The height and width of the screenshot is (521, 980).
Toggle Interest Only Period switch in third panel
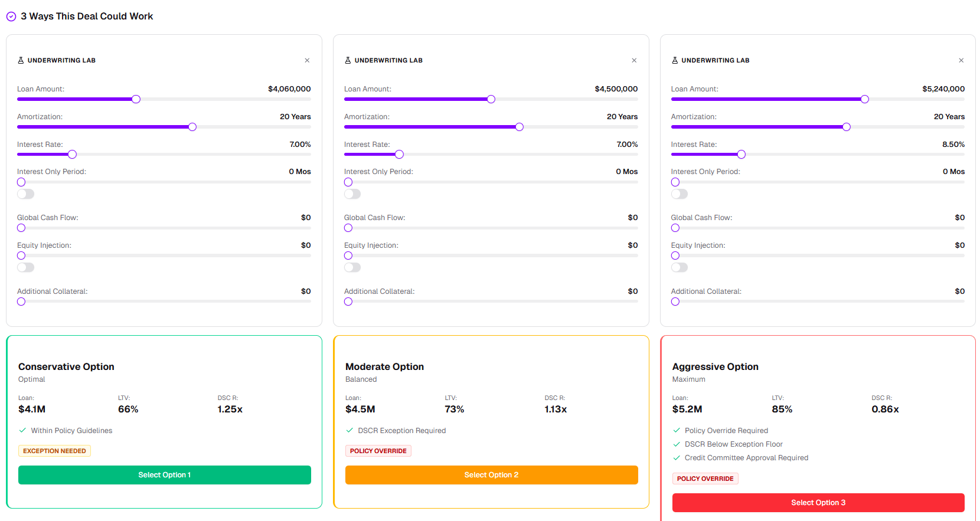coord(680,194)
